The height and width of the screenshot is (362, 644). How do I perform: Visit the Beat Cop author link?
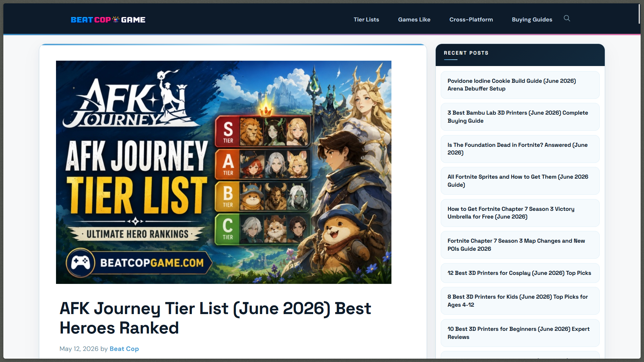click(124, 349)
